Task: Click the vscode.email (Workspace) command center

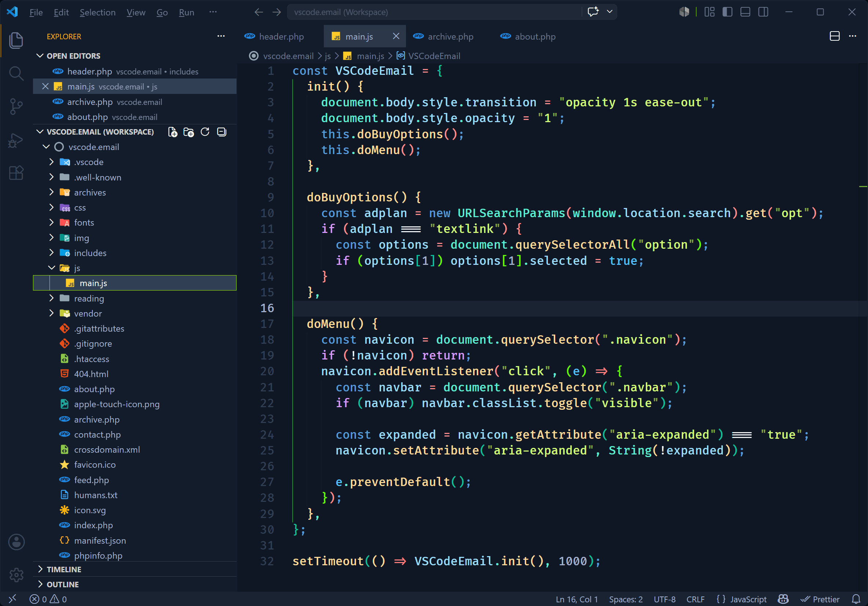Action: click(x=434, y=12)
